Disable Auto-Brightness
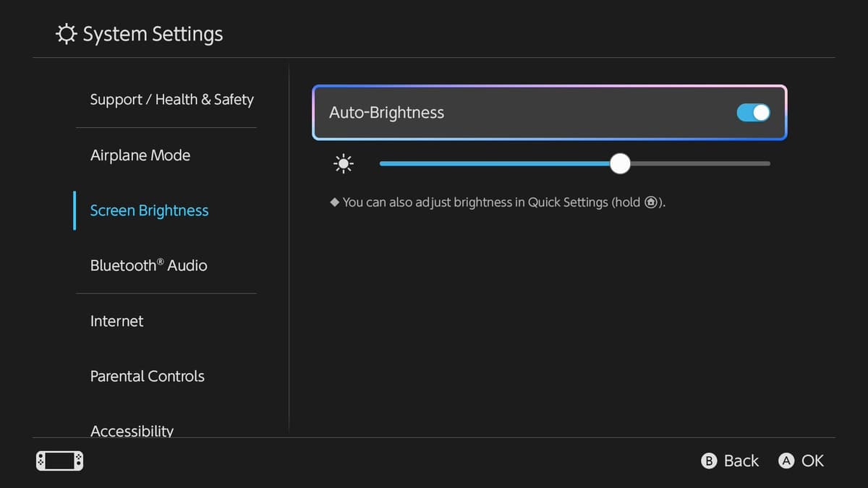868x488 pixels. click(x=753, y=113)
